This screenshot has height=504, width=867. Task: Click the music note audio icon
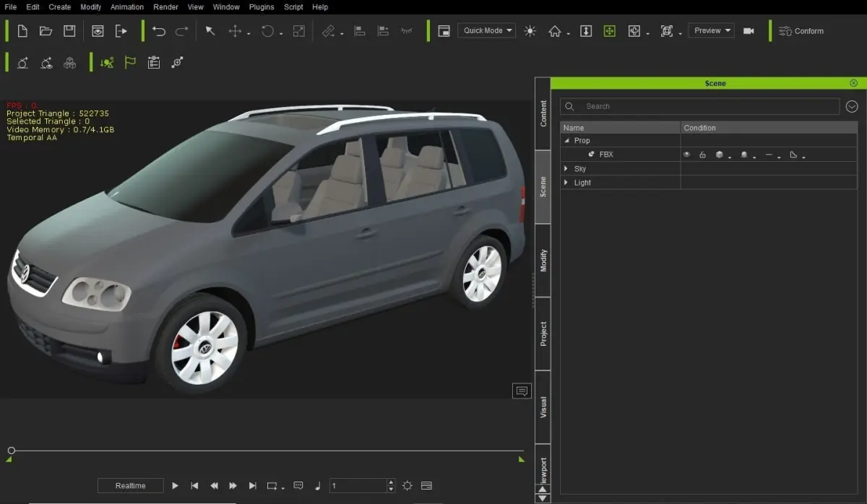click(318, 486)
